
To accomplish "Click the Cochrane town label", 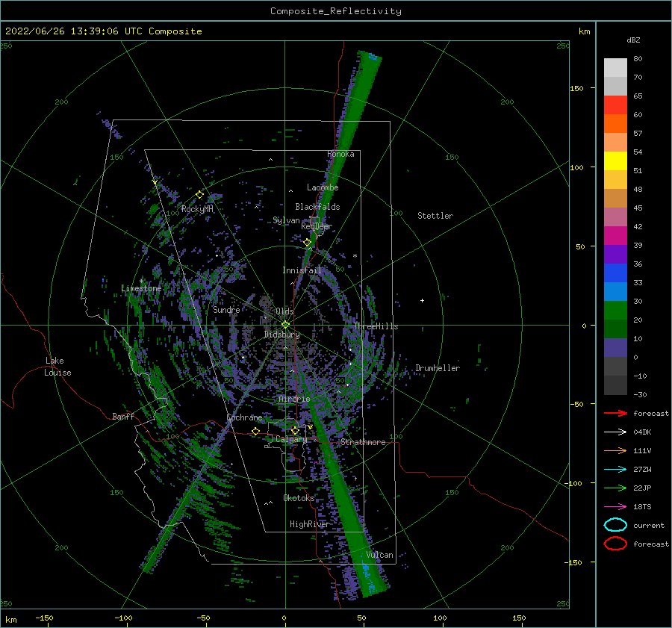I will [x=244, y=417].
